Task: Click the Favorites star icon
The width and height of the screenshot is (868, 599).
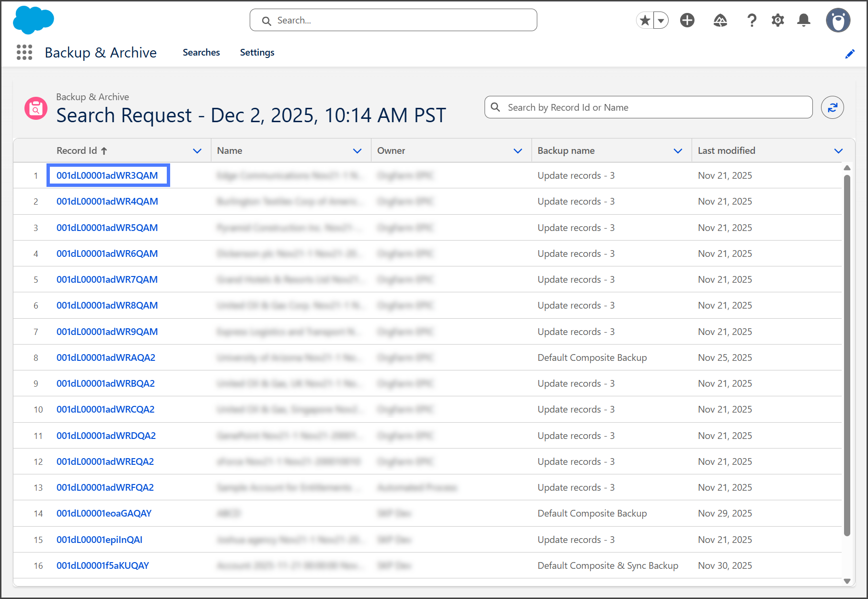Action: (x=645, y=20)
